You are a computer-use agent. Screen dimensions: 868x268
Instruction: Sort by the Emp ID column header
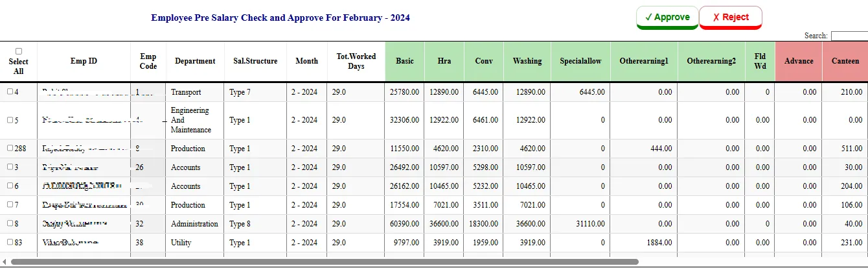[x=84, y=62]
